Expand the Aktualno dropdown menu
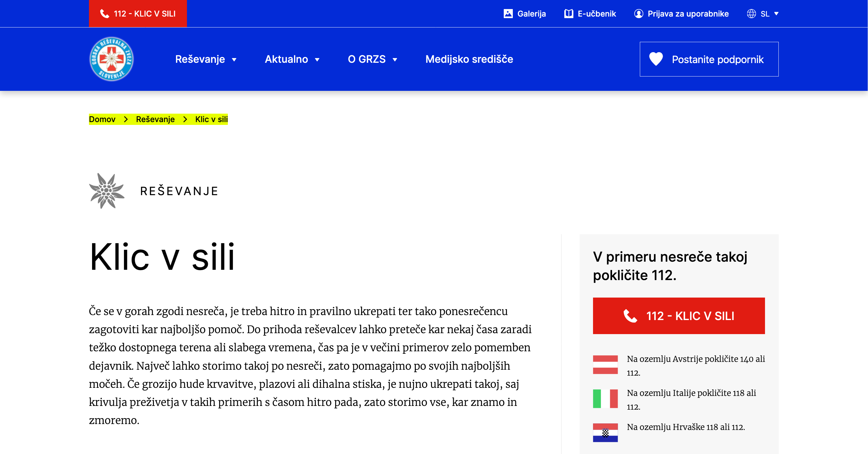Viewport: 868px width, 454px height. click(x=317, y=60)
